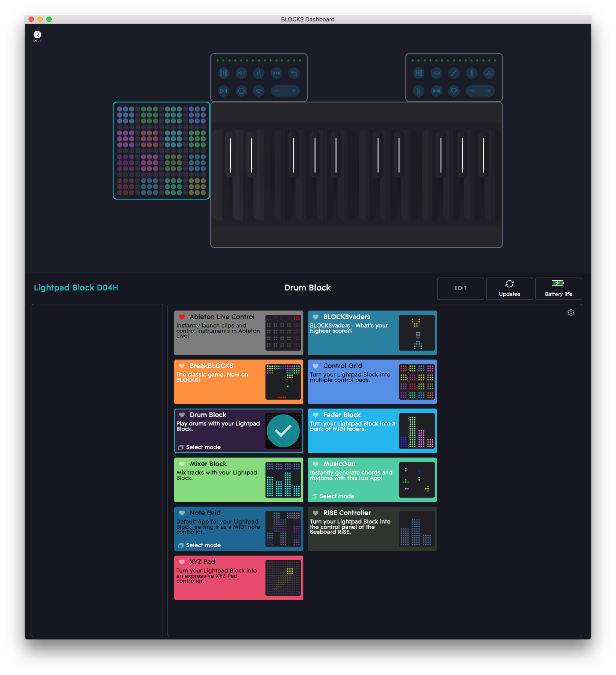Click the Mode grid icon on Loop Block
Image resolution: width=616 pixels, height=675 pixels.
click(224, 73)
